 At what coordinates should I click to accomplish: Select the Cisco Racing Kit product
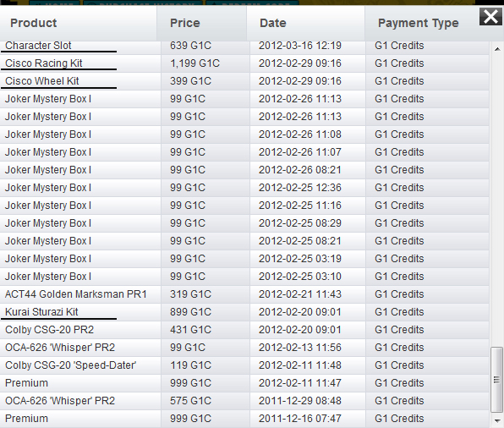(x=44, y=63)
